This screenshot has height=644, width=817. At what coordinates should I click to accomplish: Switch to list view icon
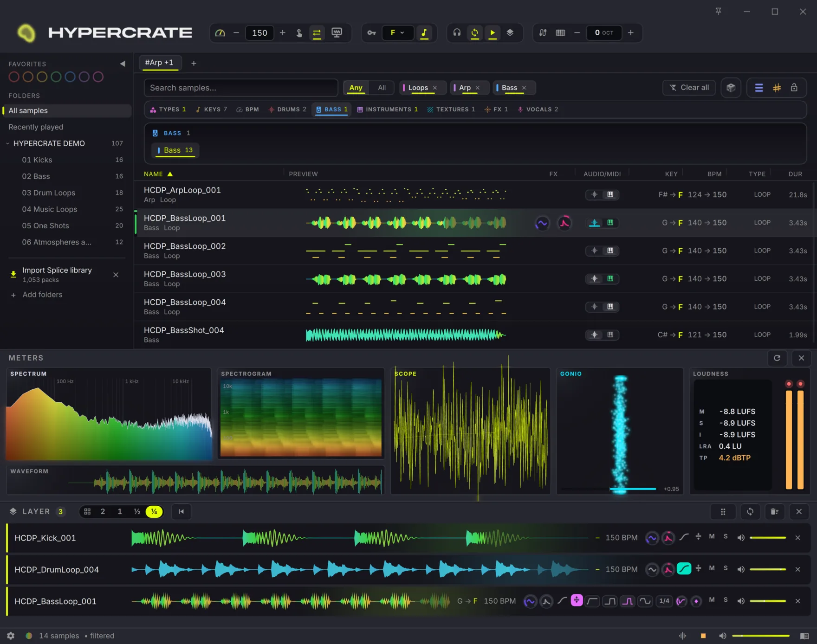click(x=759, y=88)
